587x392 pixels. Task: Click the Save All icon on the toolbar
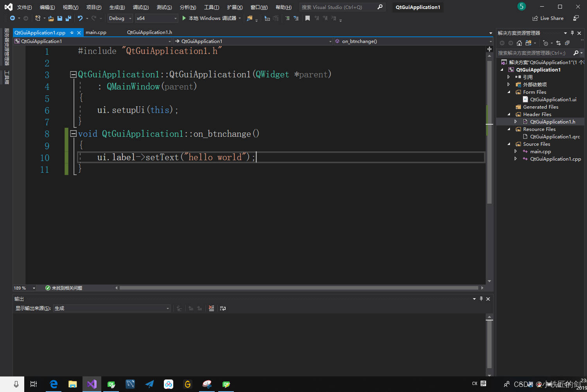(x=68, y=18)
